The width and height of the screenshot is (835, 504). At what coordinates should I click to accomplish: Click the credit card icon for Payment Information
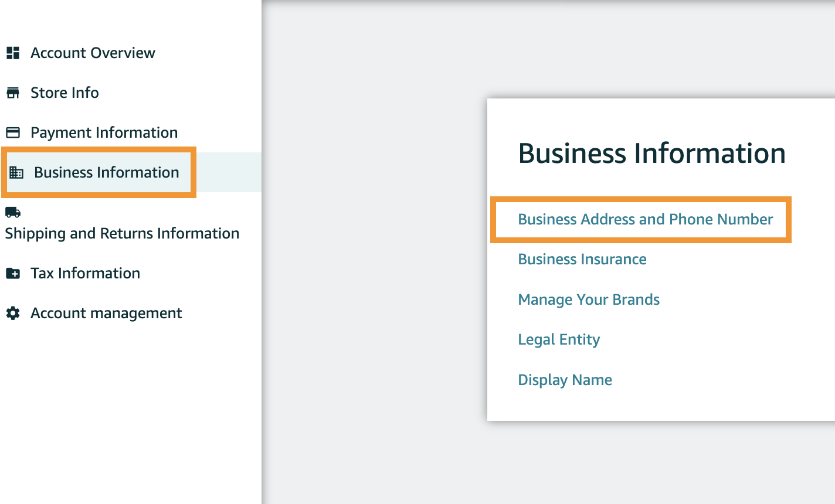point(13,132)
